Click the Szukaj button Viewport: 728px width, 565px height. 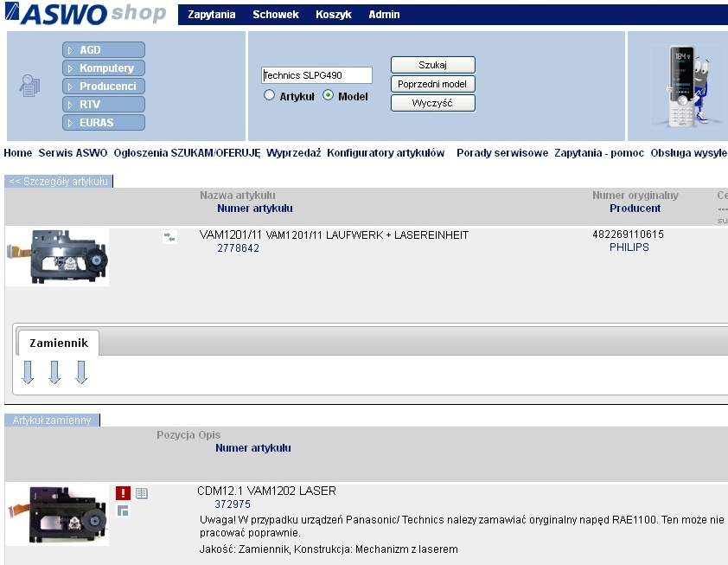[x=432, y=65]
